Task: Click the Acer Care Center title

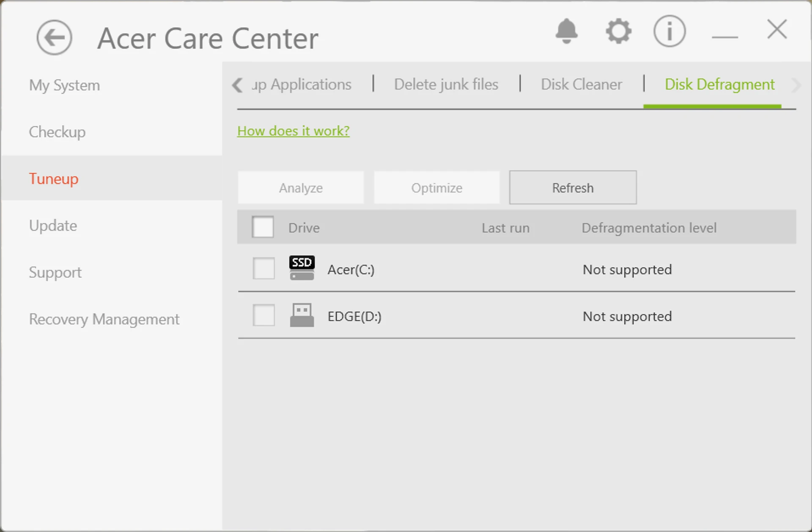Action: coord(208,38)
